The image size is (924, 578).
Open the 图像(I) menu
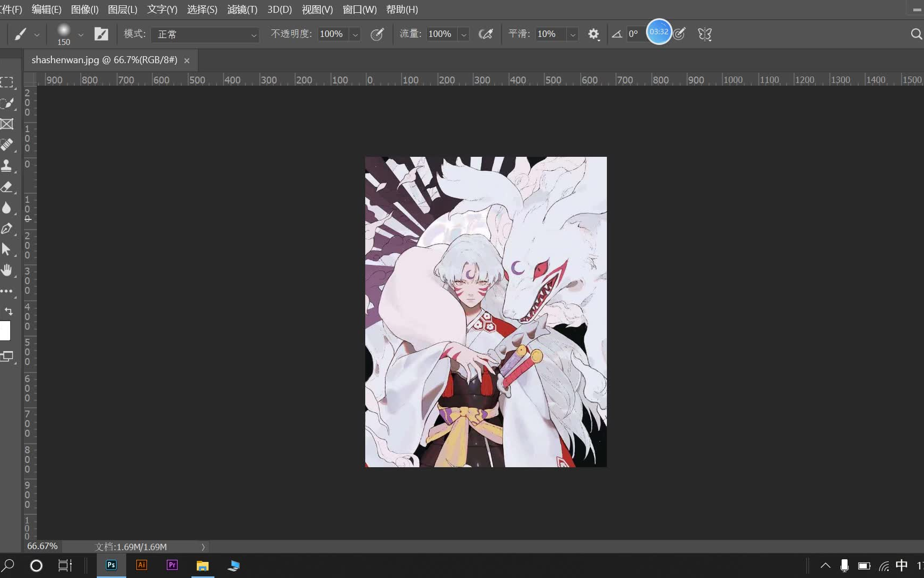84,10
